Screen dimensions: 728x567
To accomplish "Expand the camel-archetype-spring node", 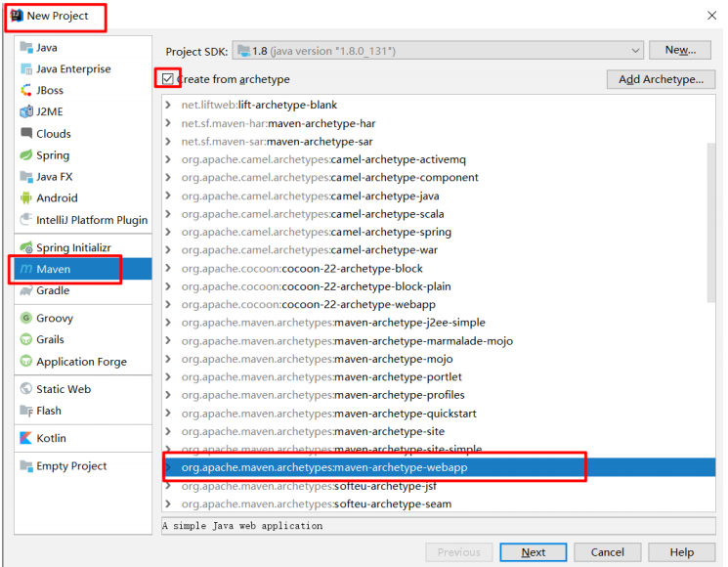I will tap(168, 232).
